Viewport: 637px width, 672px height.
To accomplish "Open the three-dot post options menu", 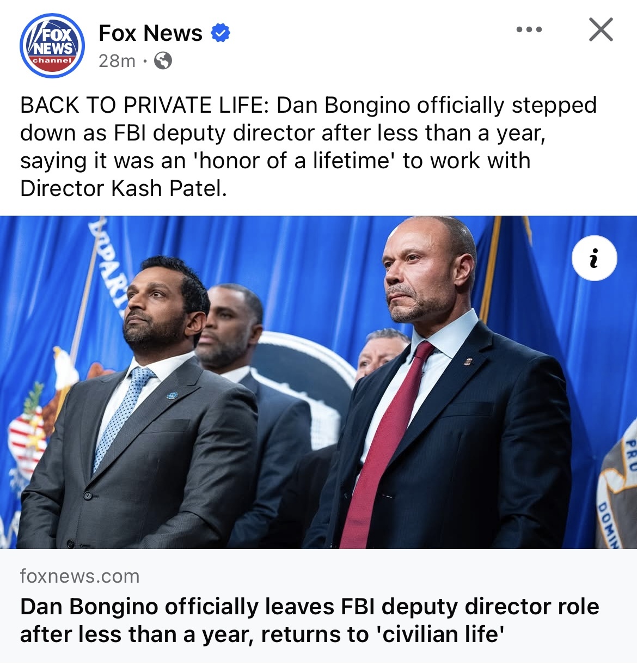I will pyautogui.click(x=529, y=29).
